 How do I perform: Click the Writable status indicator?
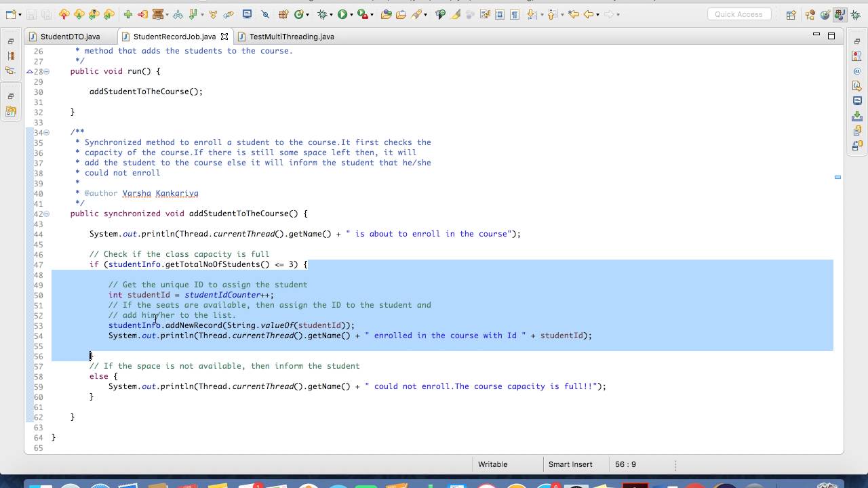493,464
